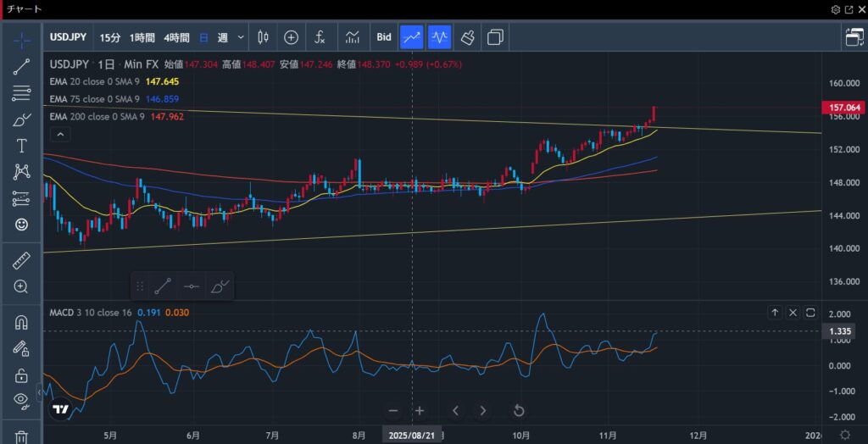Switch to the 15分 timeframe
Image resolution: width=868 pixels, height=444 pixels.
click(x=110, y=37)
